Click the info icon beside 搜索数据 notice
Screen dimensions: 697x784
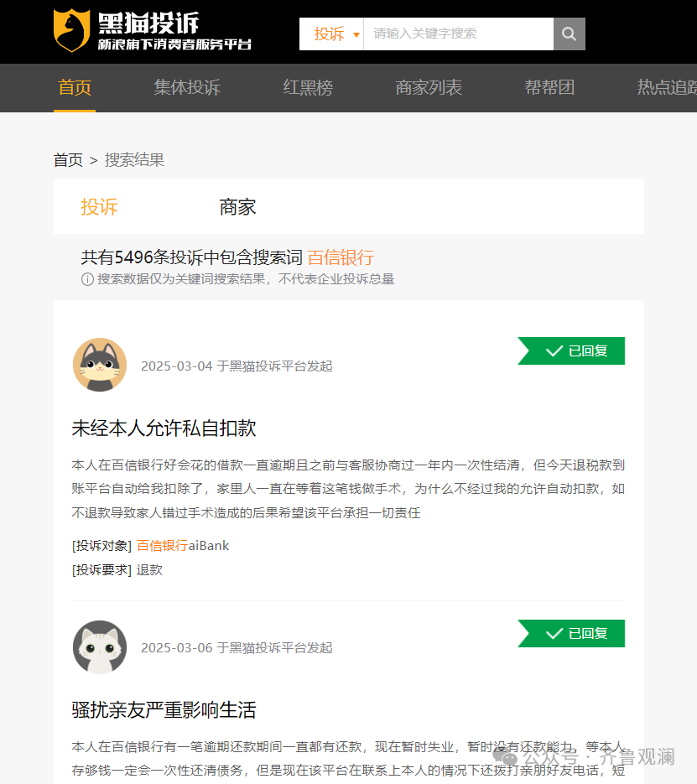pyautogui.click(x=87, y=279)
